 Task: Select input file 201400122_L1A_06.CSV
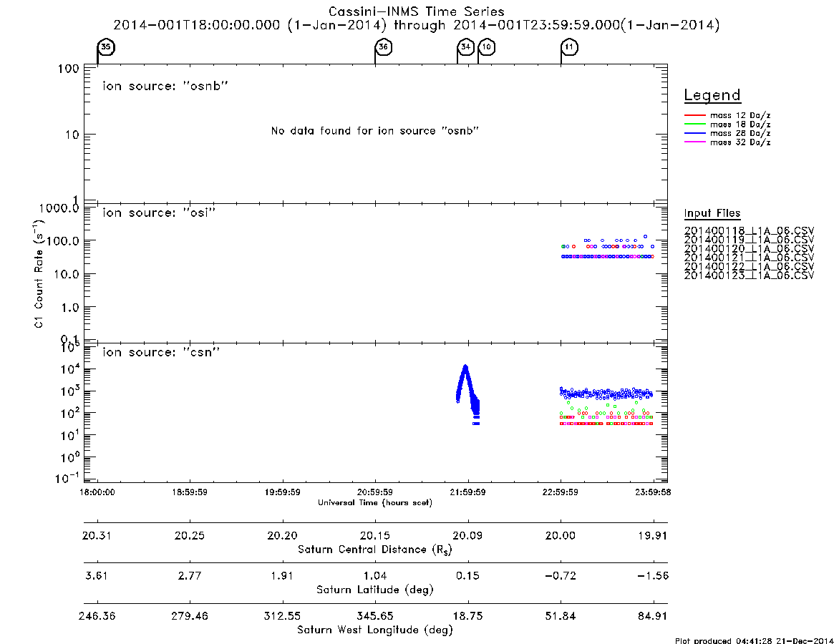(749, 267)
